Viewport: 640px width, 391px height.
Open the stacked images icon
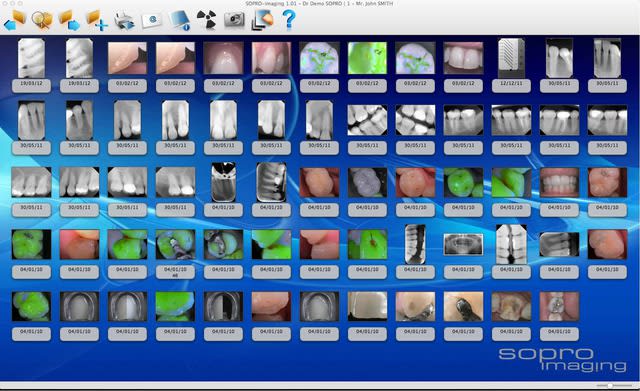(262, 20)
